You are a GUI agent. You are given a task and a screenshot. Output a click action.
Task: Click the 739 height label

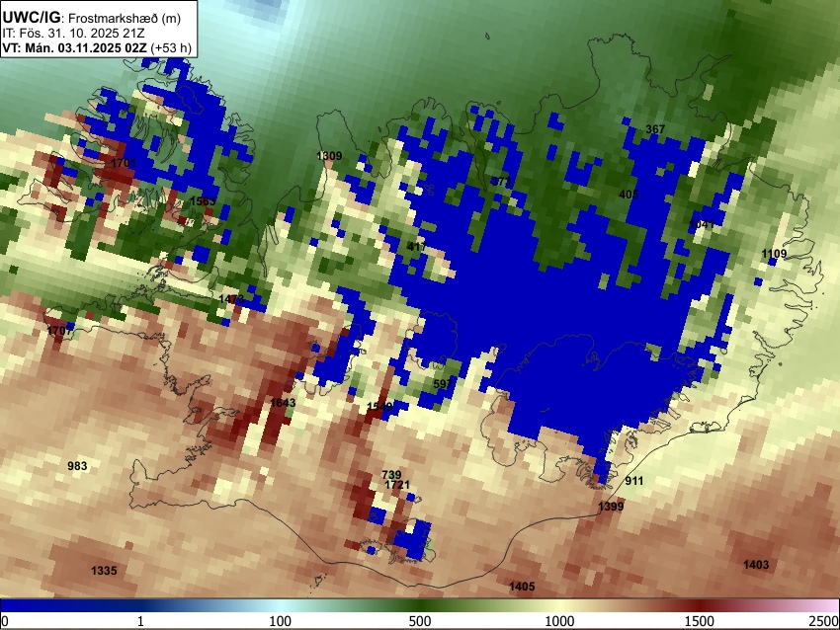coord(391,475)
